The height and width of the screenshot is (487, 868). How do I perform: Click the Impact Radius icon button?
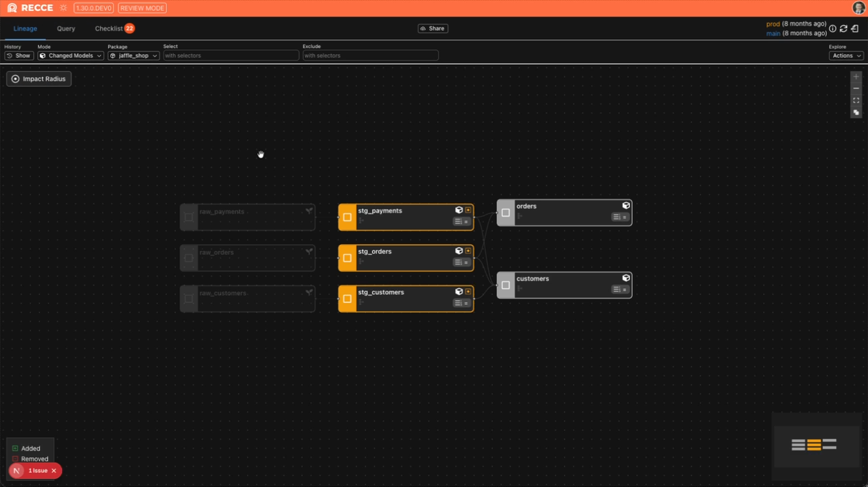point(15,78)
